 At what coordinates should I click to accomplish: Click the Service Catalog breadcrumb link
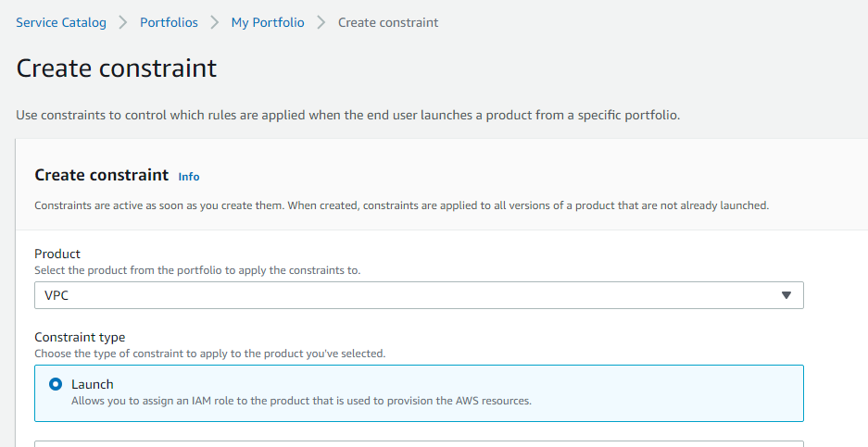pyautogui.click(x=61, y=22)
